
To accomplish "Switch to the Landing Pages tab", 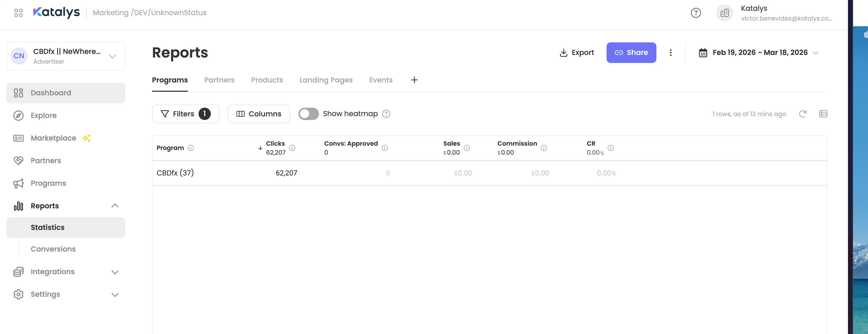I will pos(326,80).
